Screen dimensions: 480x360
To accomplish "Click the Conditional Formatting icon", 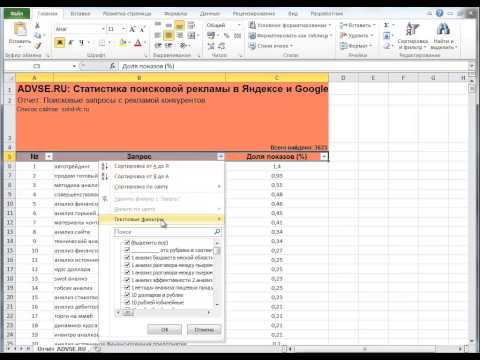I will tap(252, 25).
